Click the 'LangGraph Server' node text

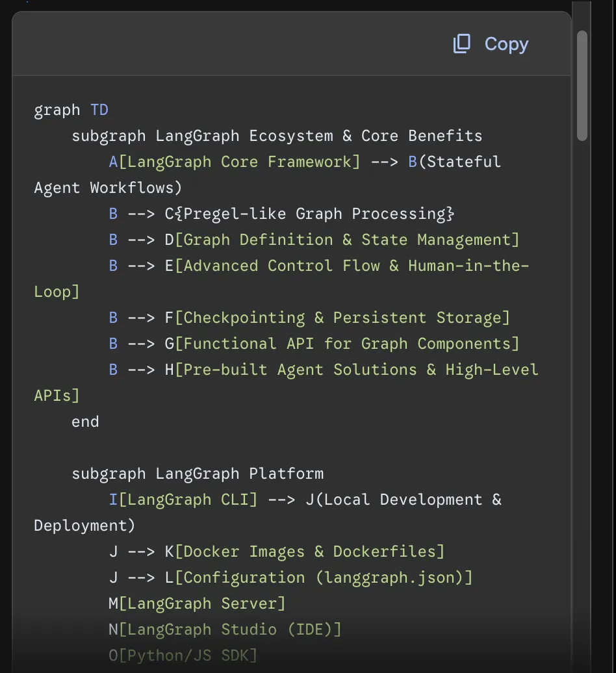(x=202, y=603)
